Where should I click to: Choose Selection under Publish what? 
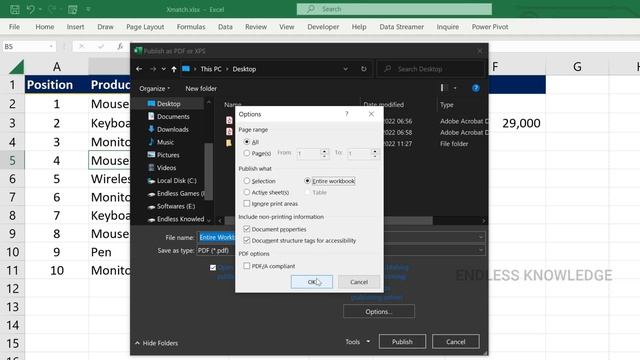click(247, 180)
